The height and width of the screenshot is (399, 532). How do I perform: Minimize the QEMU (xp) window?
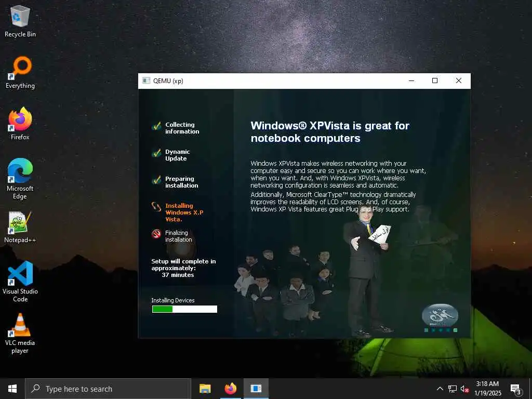[411, 81]
